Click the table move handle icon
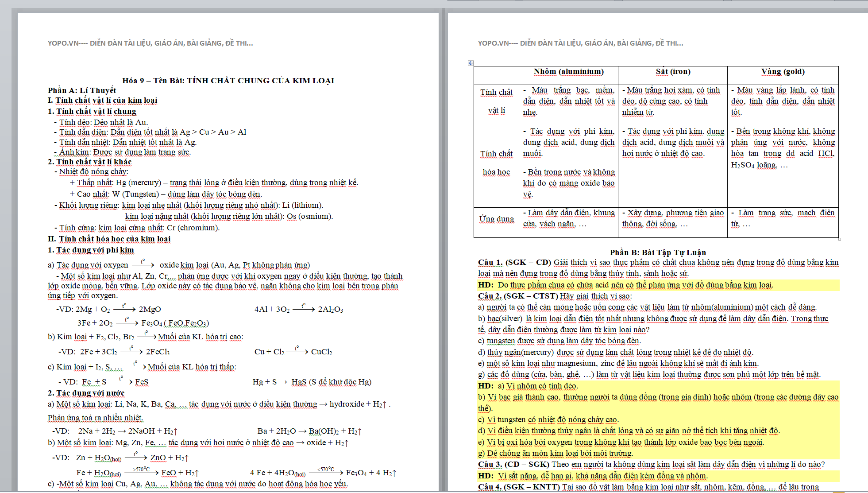Image resolution: width=868 pixels, height=493 pixels. [471, 63]
